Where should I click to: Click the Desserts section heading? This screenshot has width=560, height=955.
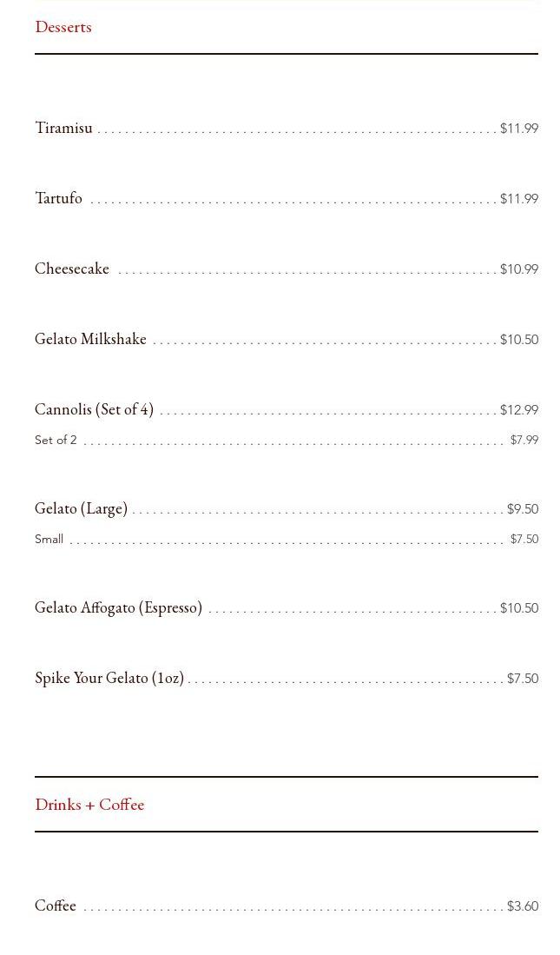(x=63, y=27)
